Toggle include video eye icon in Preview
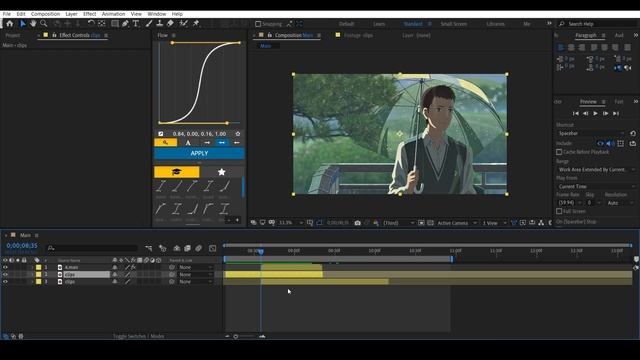The height and width of the screenshot is (360, 640). click(600, 143)
